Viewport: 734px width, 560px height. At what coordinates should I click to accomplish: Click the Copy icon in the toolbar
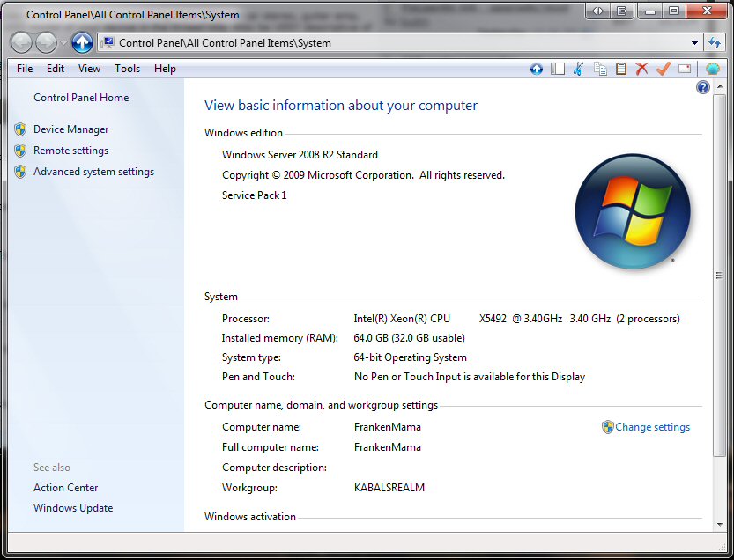point(600,69)
